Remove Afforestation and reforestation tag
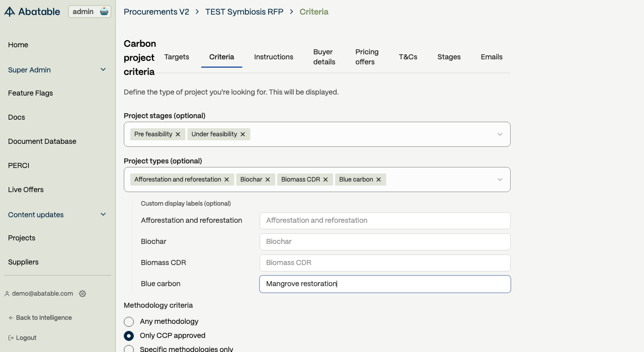 tap(227, 180)
